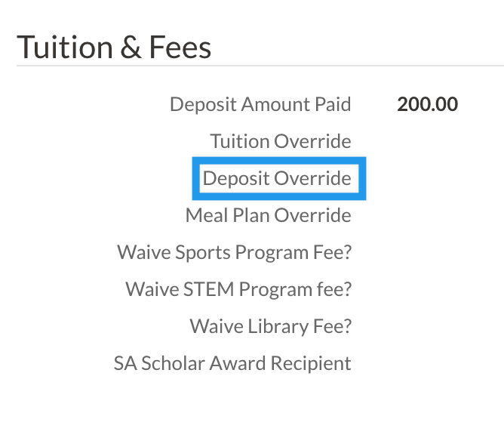Click the empty value beside Tuition Override
This screenshot has height=447, width=504.
(427, 141)
